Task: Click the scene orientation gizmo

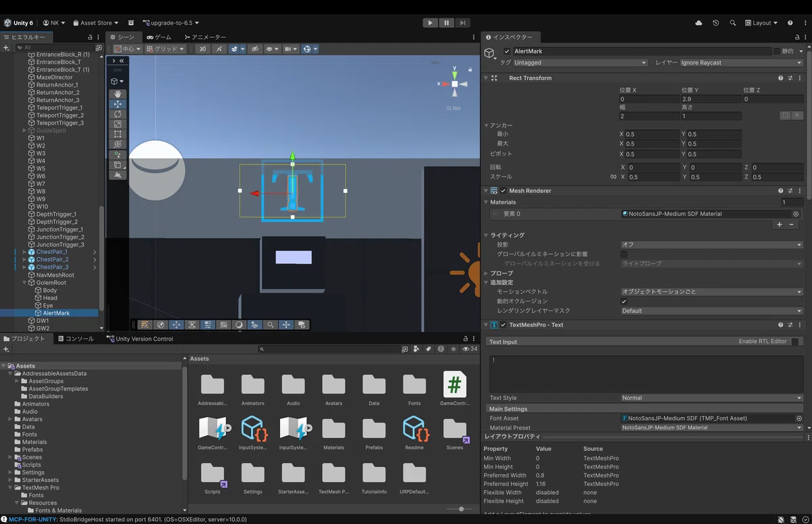Action: coord(455,83)
